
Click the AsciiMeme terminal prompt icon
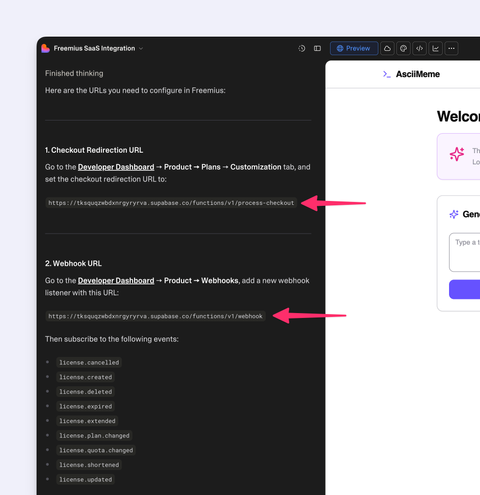point(387,74)
